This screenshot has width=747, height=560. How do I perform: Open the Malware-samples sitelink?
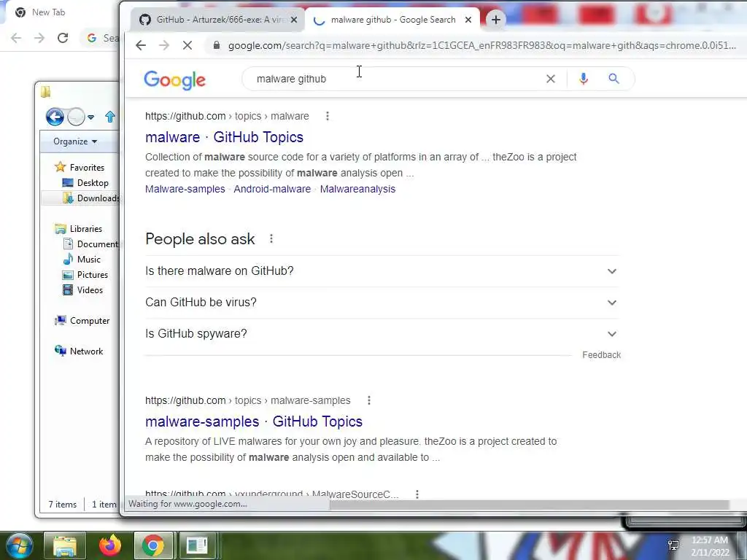point(185,189)
